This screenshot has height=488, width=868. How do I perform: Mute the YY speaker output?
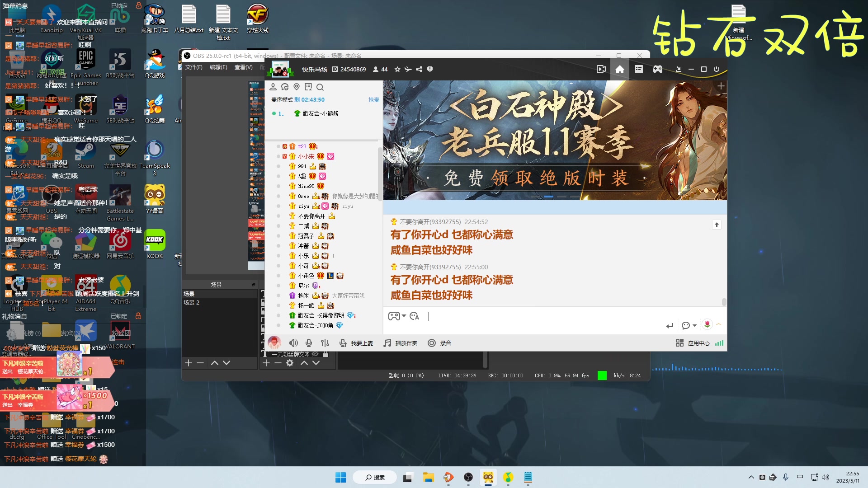pos(293,343)
